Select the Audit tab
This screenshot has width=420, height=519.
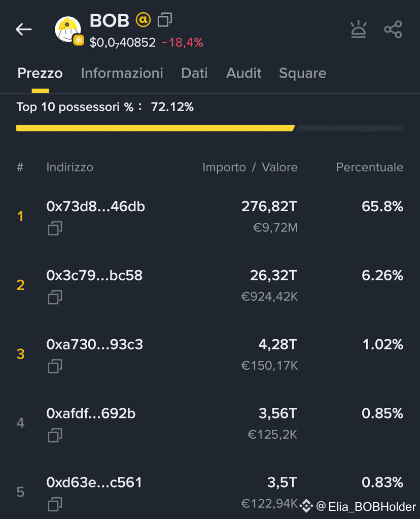tap(244, 73)
